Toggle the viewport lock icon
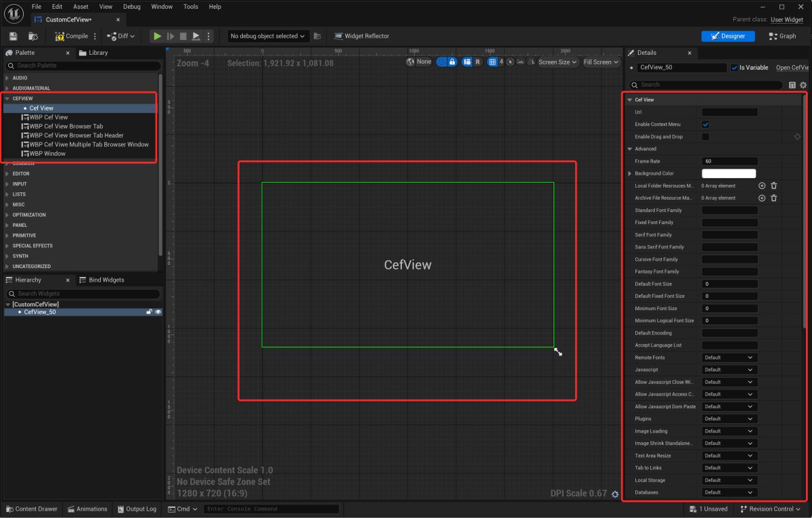Image resolution: width=812 pixels, height=518 pixels. tap(452, 62)
